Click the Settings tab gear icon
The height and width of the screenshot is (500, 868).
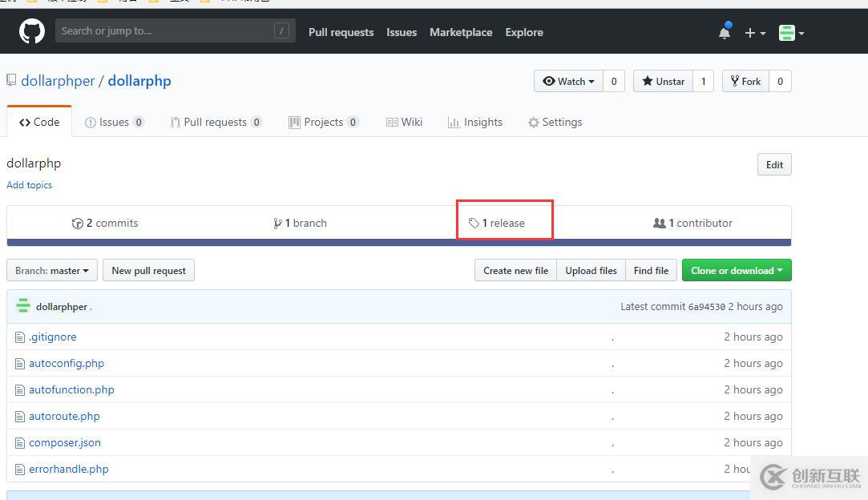533,123
